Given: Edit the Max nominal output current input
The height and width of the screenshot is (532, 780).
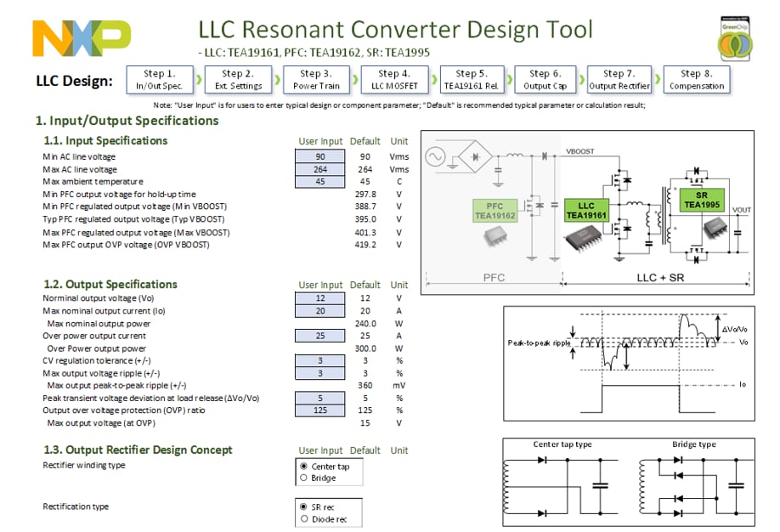Looking at the screenshot, I should (319, 311).
